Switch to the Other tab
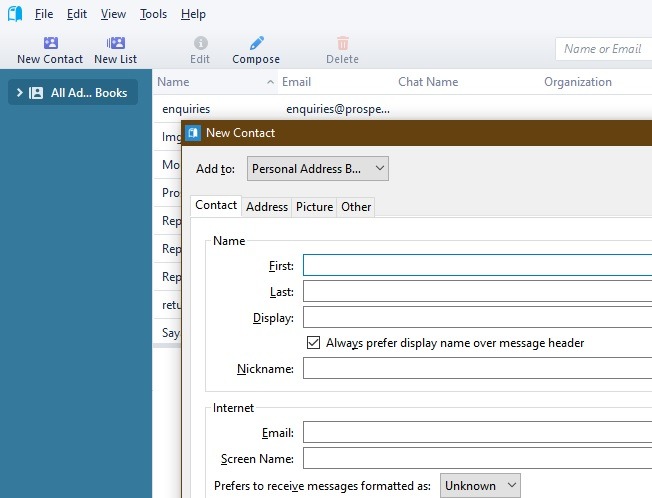 (x=356, y=207)
